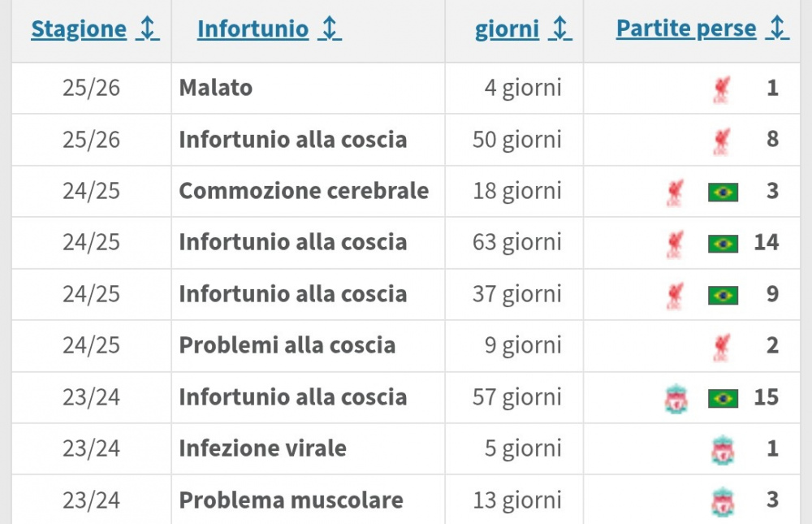812x524 pixels.
Task: Sort table by Infortunio header link
Action: (x=253, y=30)
